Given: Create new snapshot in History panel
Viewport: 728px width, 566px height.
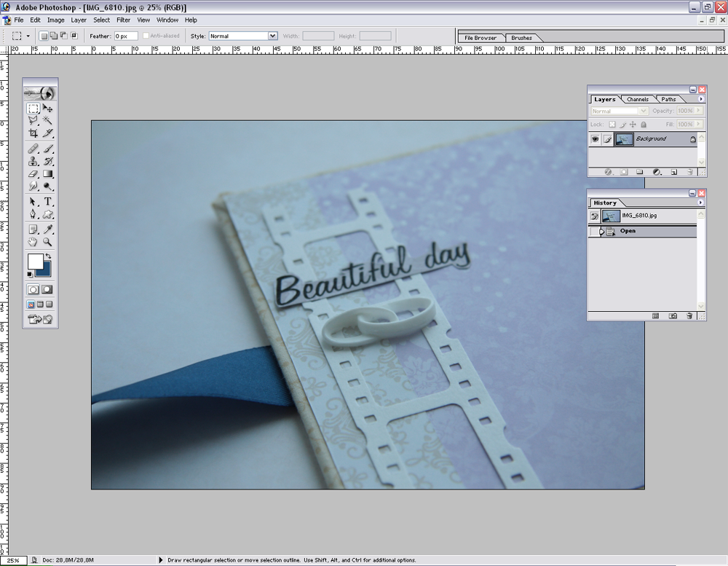Looking at the screenshot, I should (672, 316).
